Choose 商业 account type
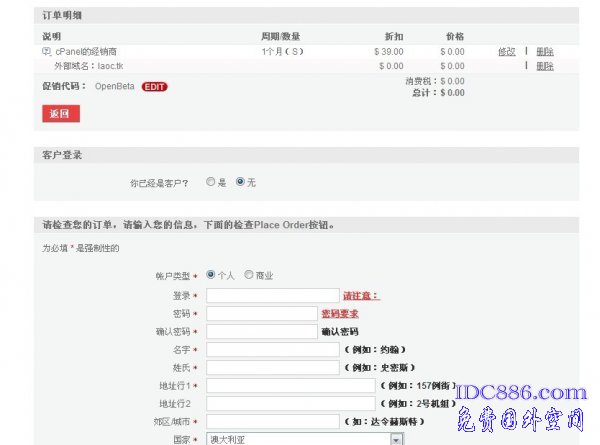The width and height of the screenshot is (600, 445). pyautogui.click(x=248, y=275)
